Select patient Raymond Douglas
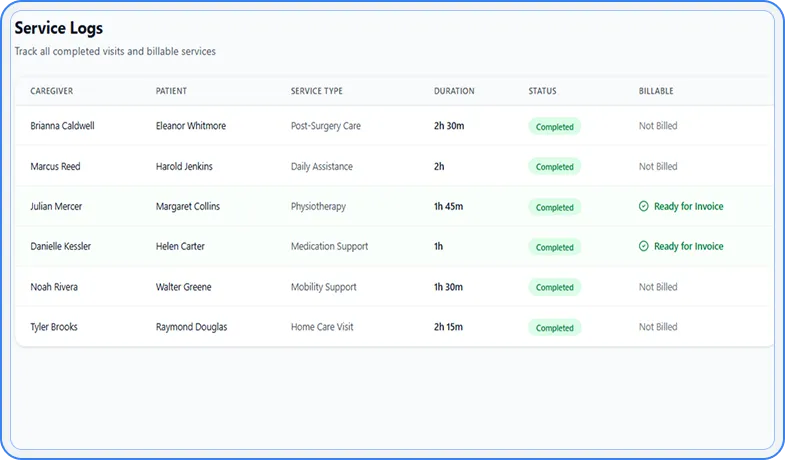 191,327
